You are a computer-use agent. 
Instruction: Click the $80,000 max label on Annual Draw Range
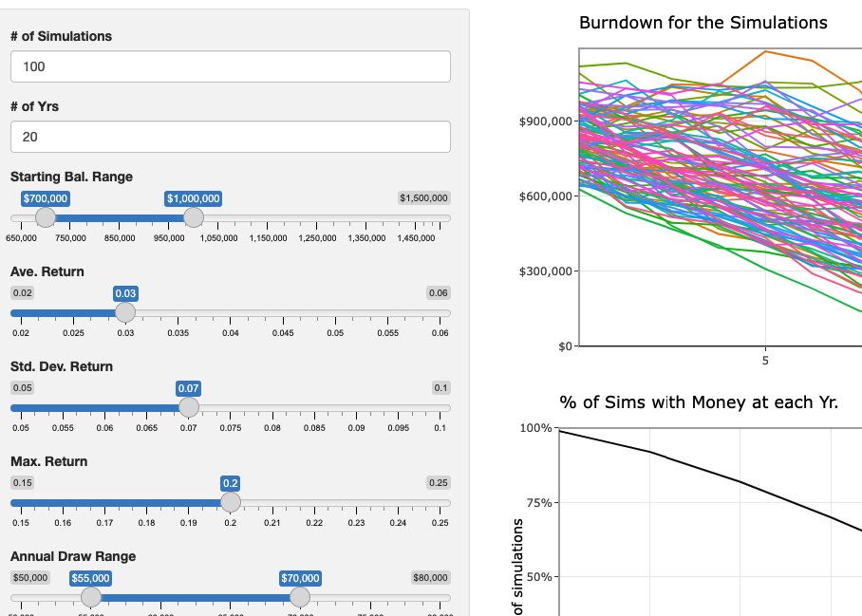pyautogui.click(x=430, y=577)
